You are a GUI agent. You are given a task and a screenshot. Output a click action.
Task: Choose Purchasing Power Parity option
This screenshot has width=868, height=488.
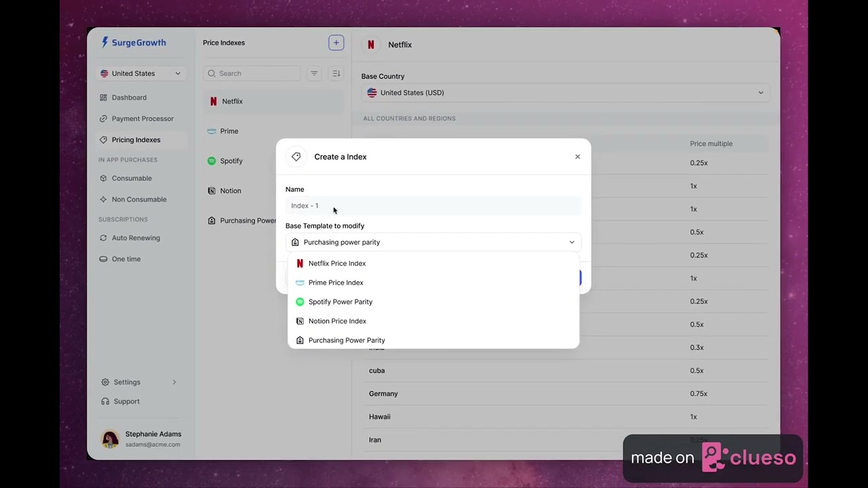(x=433, y=340)
